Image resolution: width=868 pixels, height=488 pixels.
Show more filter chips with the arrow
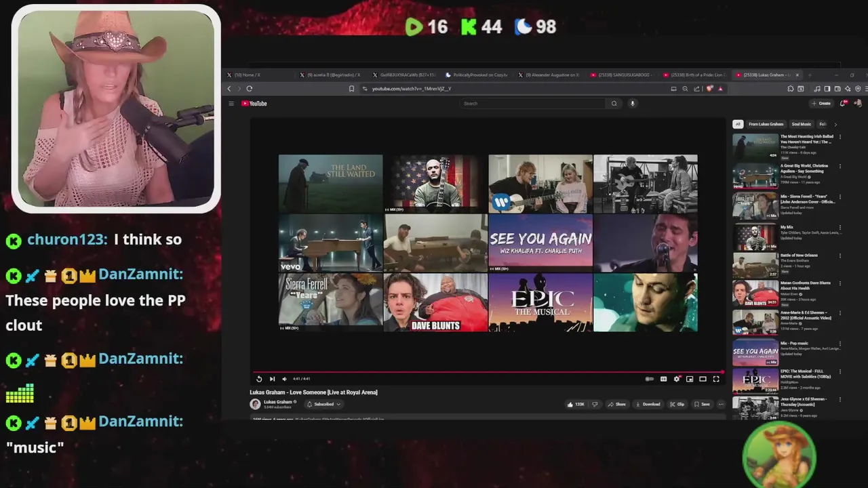pyautogui.click(x=835, y=124)
